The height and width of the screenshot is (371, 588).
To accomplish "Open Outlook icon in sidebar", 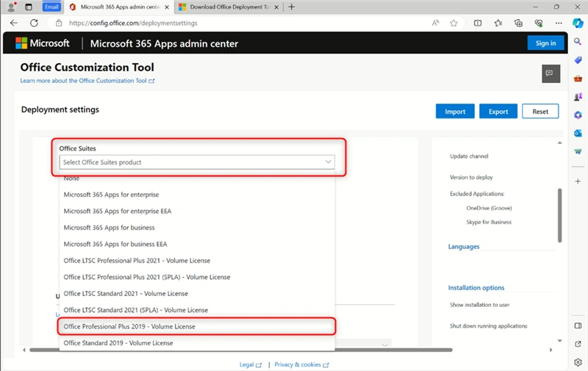I will click(x=578, y=133).
